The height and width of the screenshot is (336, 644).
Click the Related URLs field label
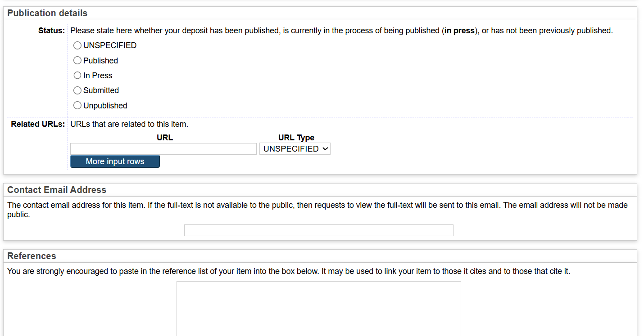[x=38, y=124]
